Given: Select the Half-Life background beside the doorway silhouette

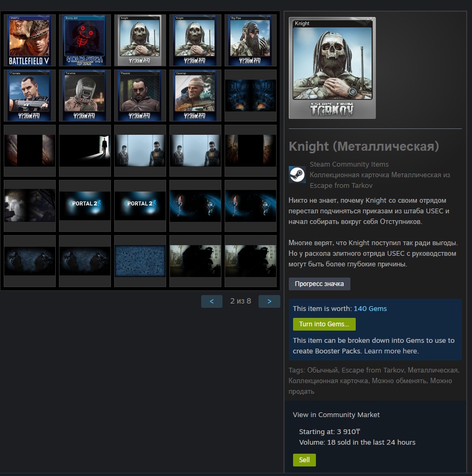Looking at the screenshot, I should pyautogui.click(x=140, y=151).
